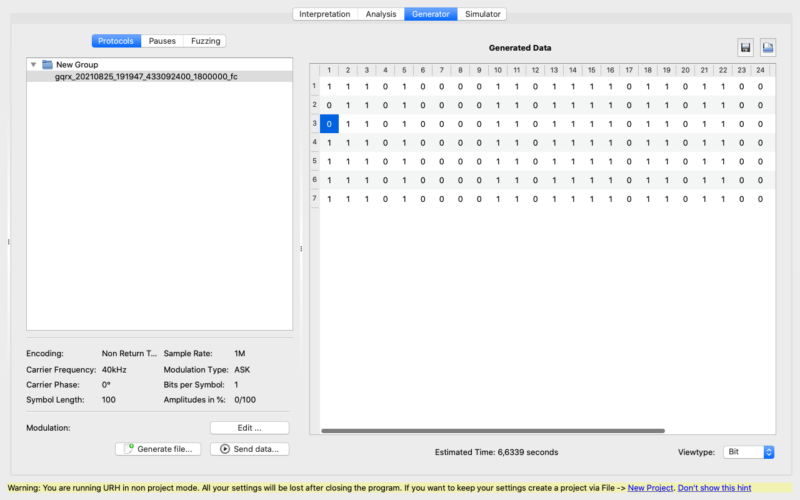Click the Generate file button
Screen dimensions: 800x500
158,449
